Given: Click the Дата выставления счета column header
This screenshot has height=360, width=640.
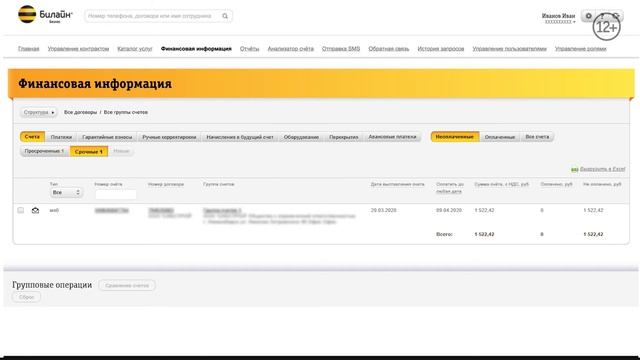Looking at the screenshot, I should pos(398,184).
